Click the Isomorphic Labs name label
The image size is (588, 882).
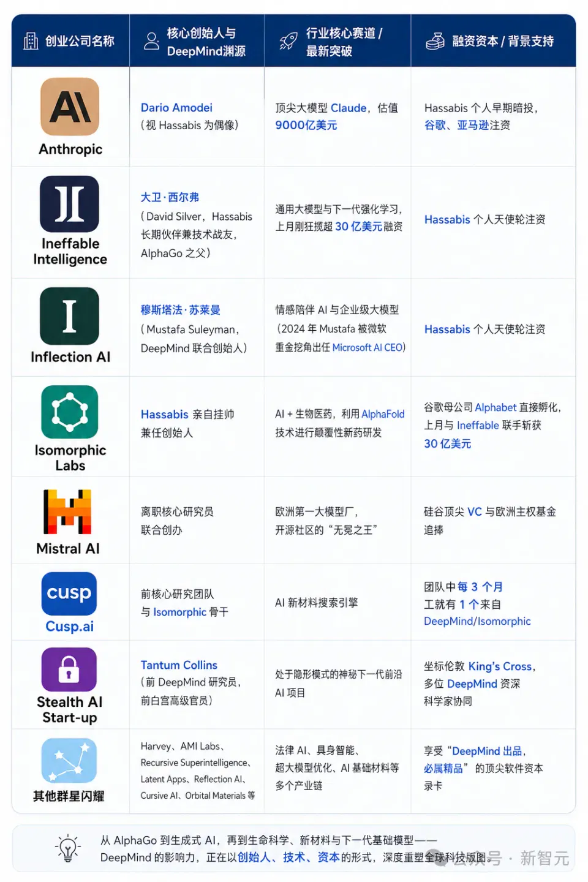point(70,458)
